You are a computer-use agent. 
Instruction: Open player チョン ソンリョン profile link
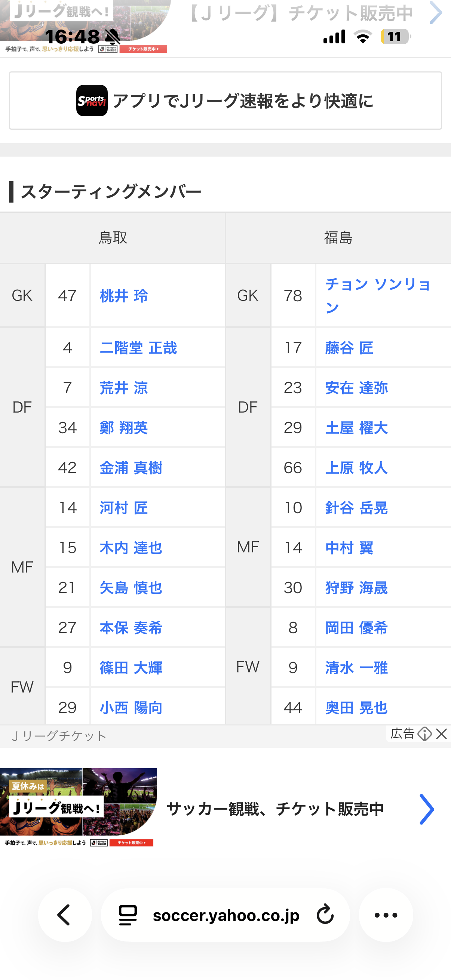click(378, 296)
